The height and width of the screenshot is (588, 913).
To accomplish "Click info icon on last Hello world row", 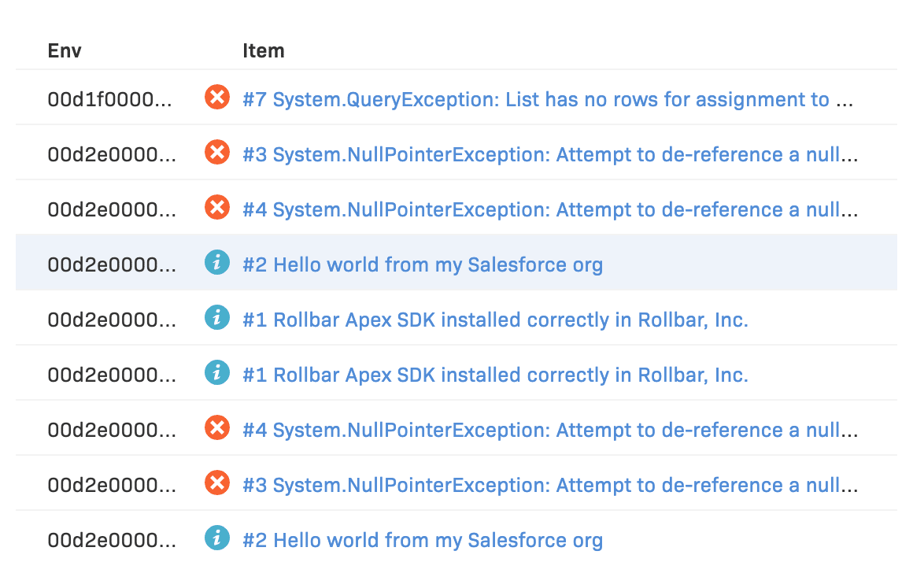I will click(x=216, y=538).
